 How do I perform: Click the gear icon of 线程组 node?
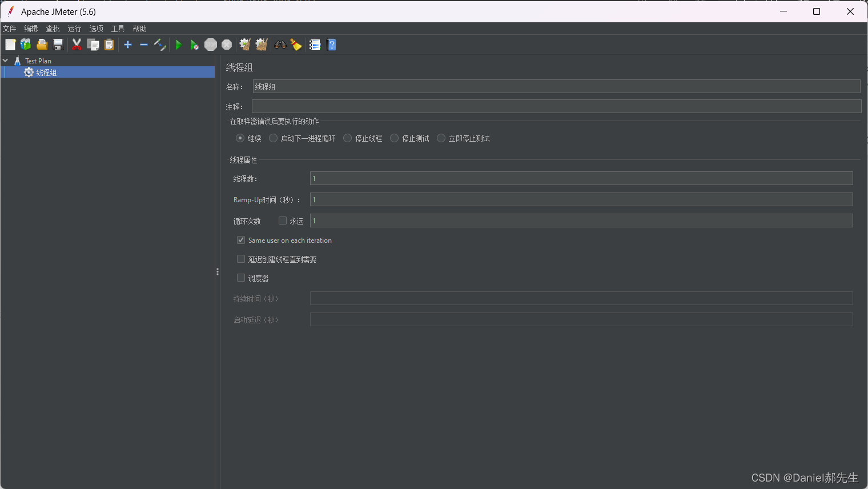[x=29, y=72]
